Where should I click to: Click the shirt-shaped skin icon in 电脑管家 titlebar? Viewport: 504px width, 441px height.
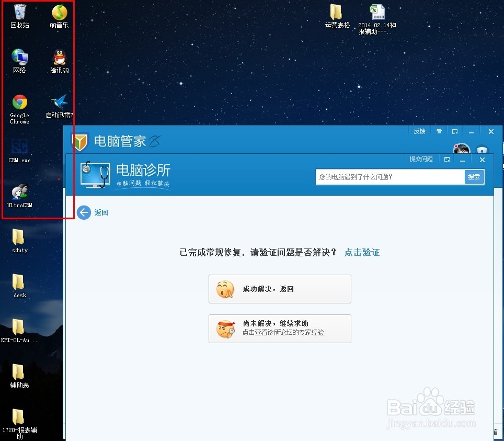(x=439, y=131)
